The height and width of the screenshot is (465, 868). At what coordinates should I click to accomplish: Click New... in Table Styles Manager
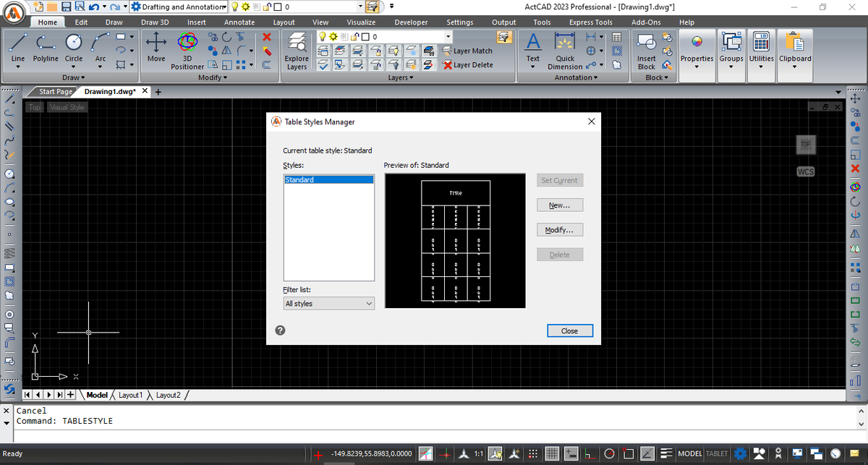[560, 205]
